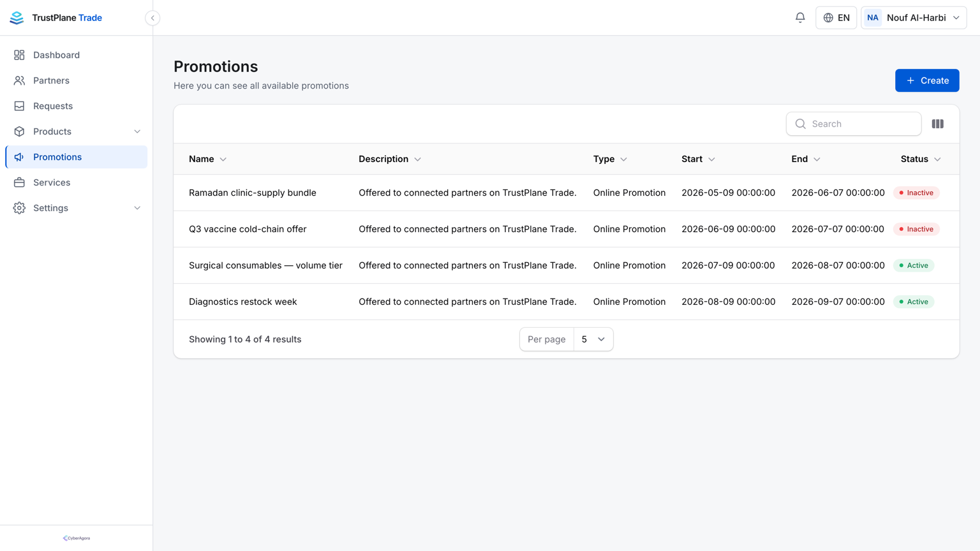Click the Services briefcase icon in sidebar
The height and width of the screenshot is (551, 980).
point(19,182)
